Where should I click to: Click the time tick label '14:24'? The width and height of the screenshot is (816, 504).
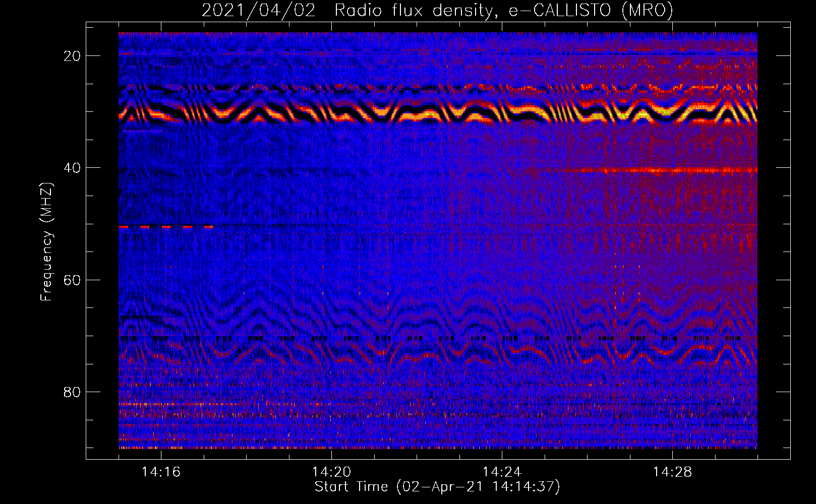(502, 472)
